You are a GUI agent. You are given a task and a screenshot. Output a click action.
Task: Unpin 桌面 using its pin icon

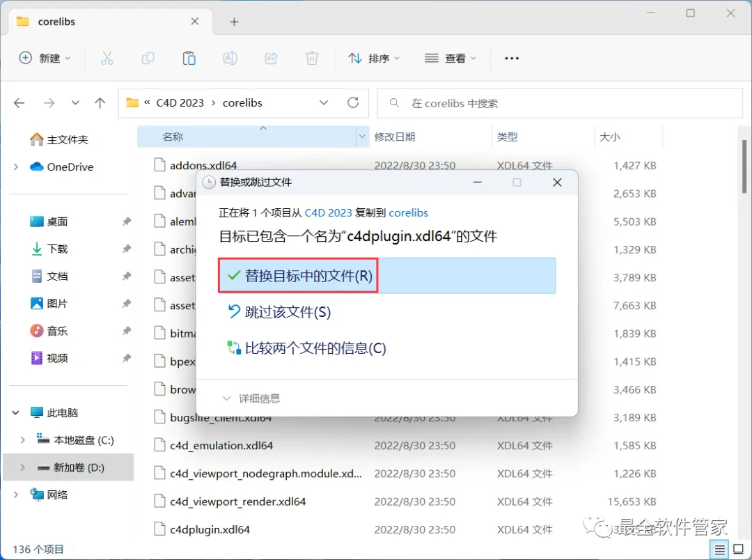[x=126, y=221]
